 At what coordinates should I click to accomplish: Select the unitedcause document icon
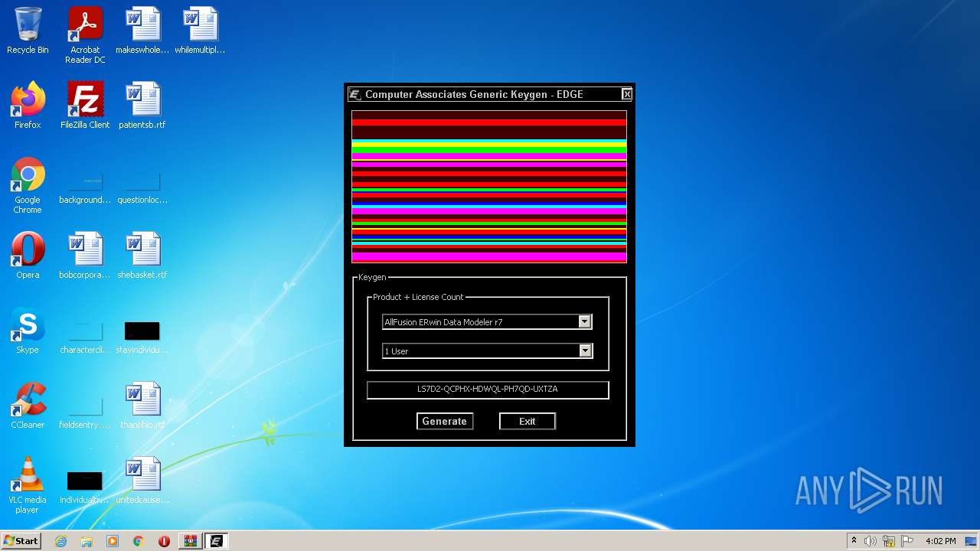(x=142, y=481)
